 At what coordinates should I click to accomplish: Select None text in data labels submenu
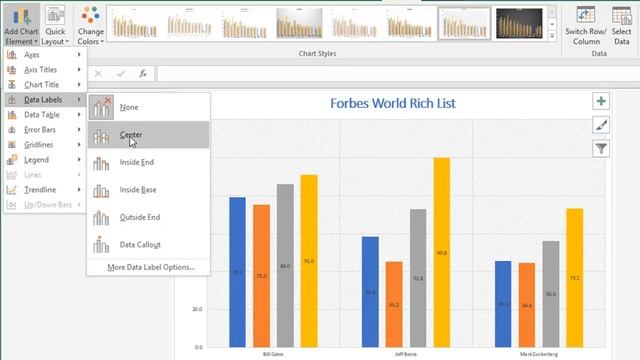click(129, 107)
